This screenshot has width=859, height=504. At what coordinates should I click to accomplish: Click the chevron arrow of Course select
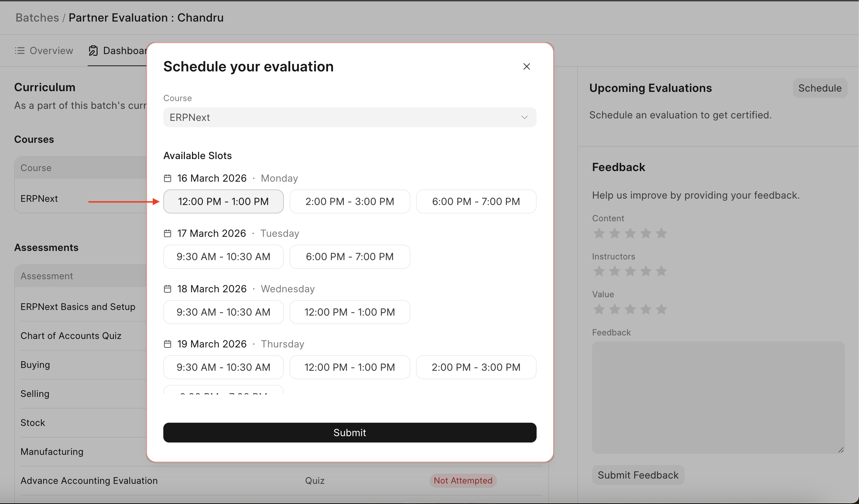point(524,117)
